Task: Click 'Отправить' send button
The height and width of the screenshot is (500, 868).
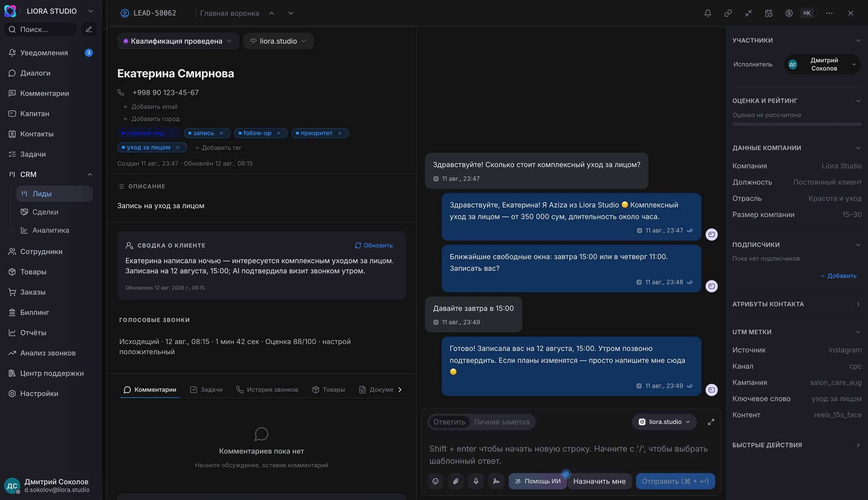Action: (675, 481)
